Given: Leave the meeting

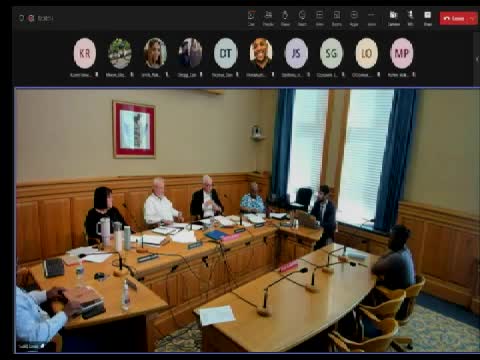Looking at the screenshot, I should coord(454,18).
